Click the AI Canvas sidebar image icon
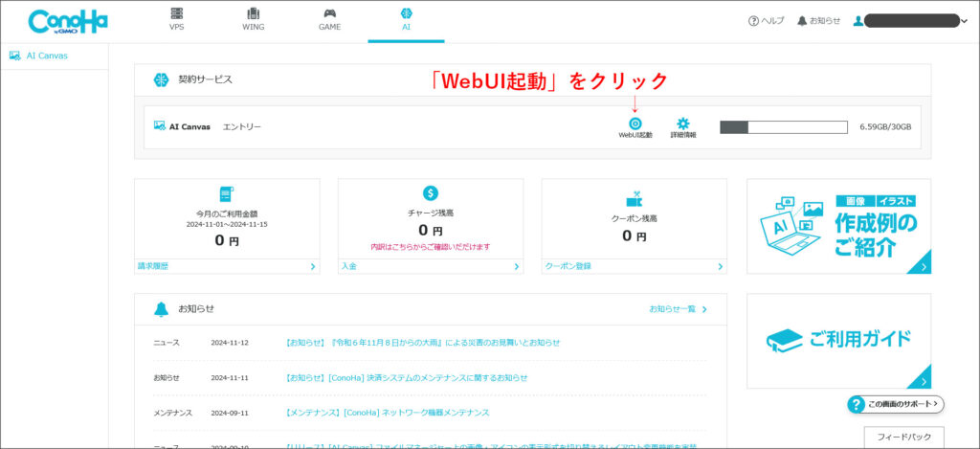 point(15,56)
